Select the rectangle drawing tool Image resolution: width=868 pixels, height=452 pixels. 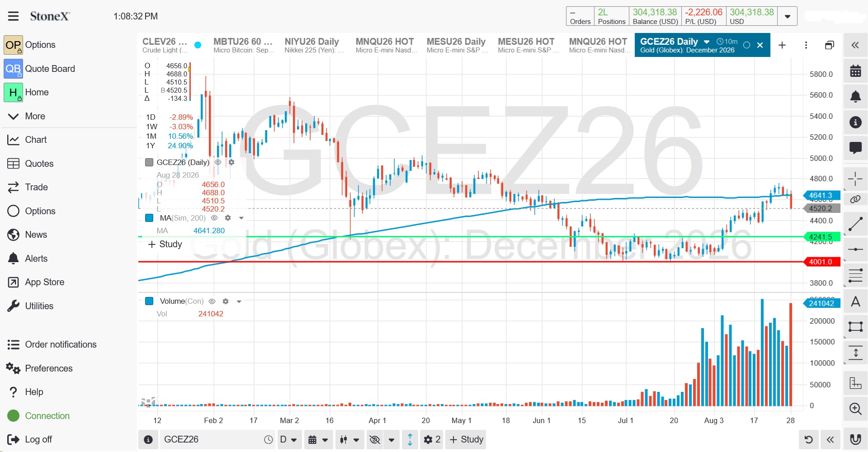pos(855,327)
